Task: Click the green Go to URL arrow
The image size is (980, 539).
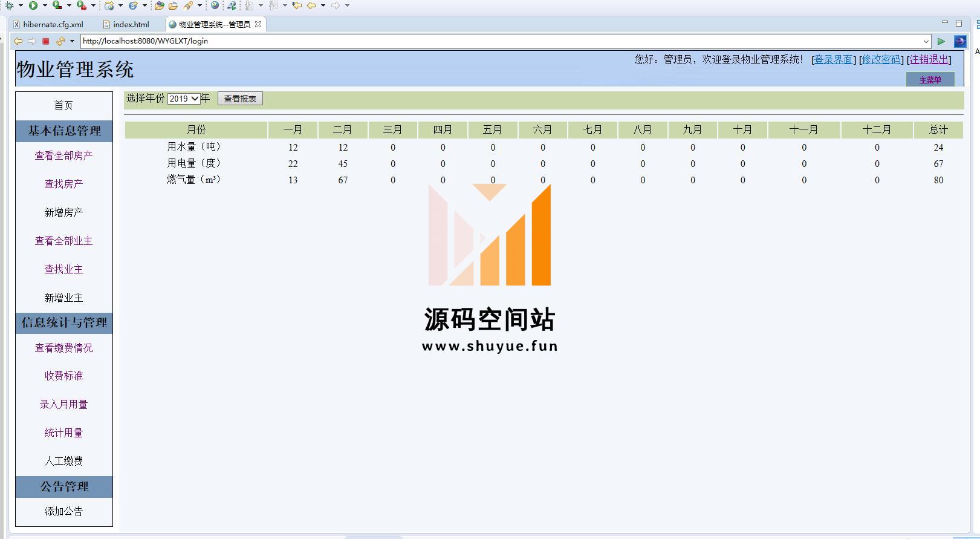Action: click(x=941, y=41)
